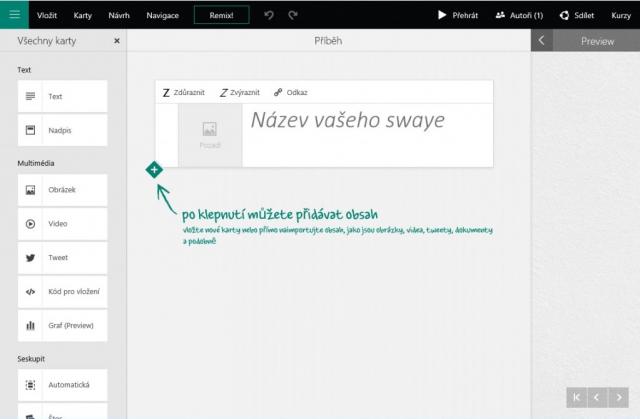Screen dimensions: 640x419
Task: Toggle Zvýraznit accent formatting
Action: tap(242, 92)
